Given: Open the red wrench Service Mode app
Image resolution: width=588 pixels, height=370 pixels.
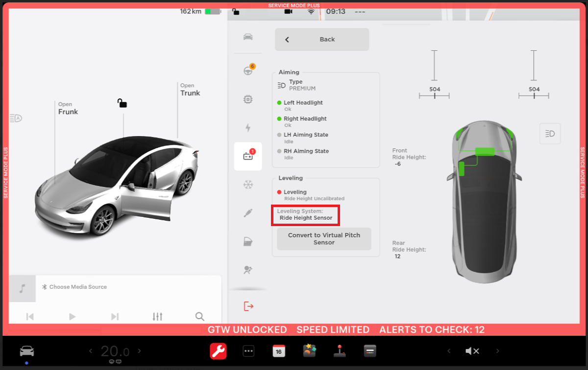Looking at the screenshot, I should click(218, 351).
